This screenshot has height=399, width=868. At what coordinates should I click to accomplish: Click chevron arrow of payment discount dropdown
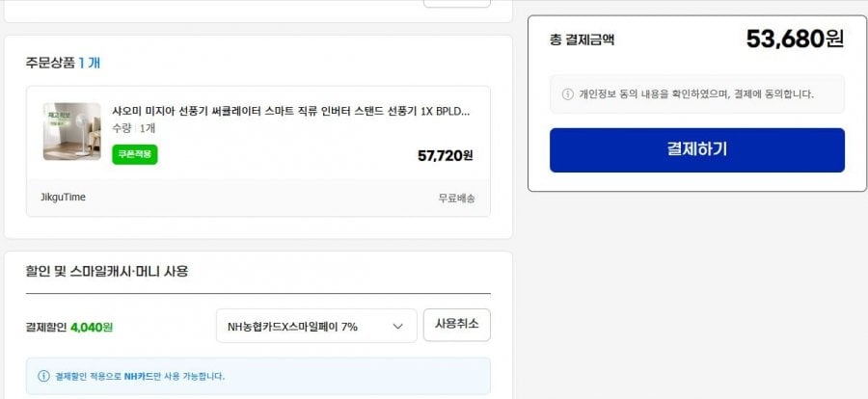point(397,327)
